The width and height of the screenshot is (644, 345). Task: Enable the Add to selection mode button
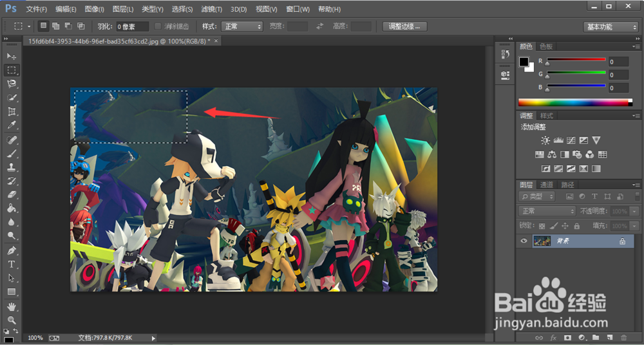[56, 26]
